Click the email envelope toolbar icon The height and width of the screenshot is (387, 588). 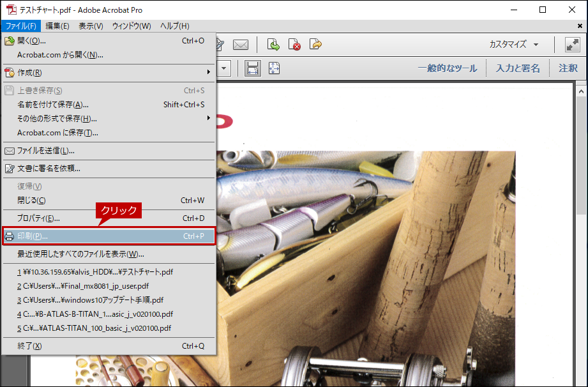coord(241,45)
